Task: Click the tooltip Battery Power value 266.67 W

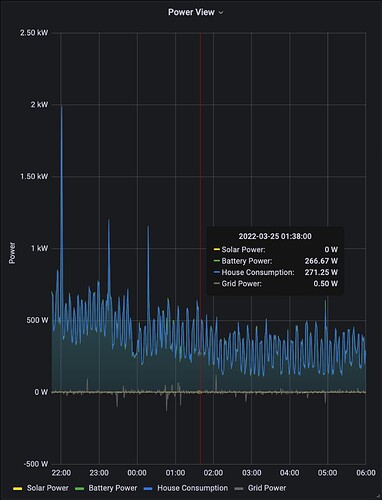Action: (321, 261)
